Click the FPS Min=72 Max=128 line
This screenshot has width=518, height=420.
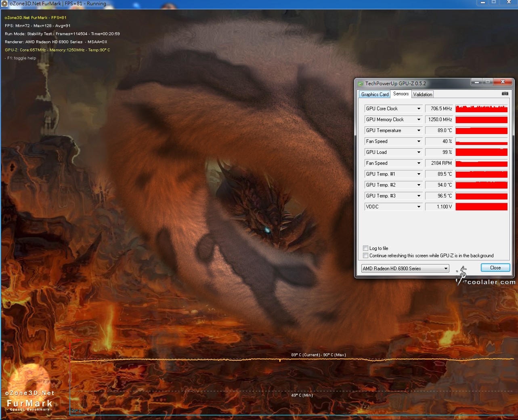38,26
